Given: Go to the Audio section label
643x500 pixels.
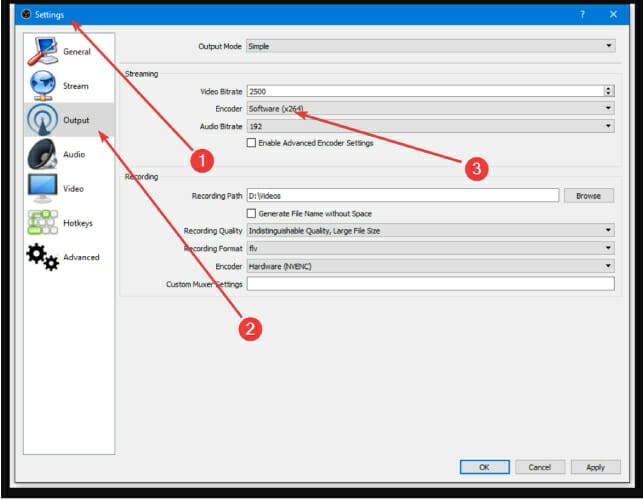Looking at the screenshot, I should pos(74,155).
